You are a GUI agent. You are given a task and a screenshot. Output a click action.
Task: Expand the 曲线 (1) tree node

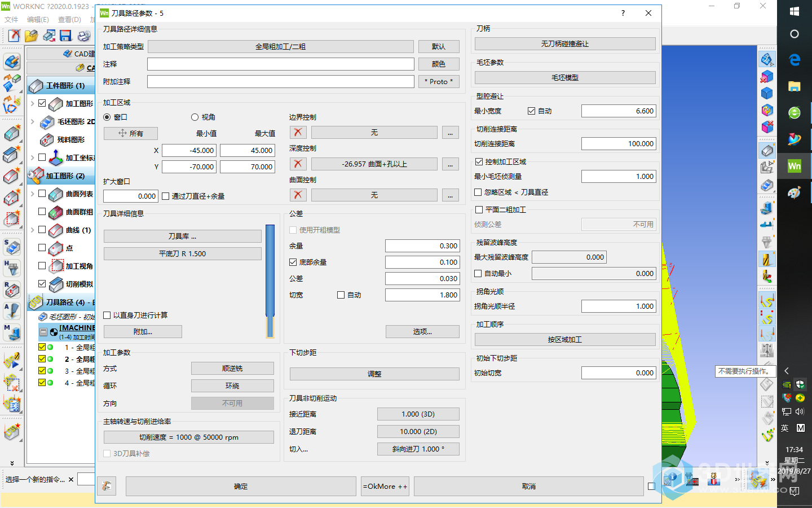pyautogui.click(x=32, y=230)
